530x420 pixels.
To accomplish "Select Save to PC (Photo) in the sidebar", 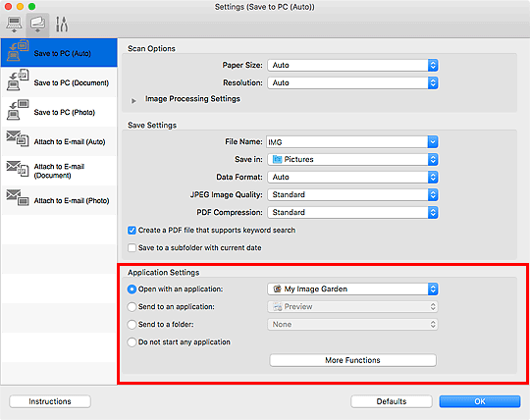I will click(59, 112).
